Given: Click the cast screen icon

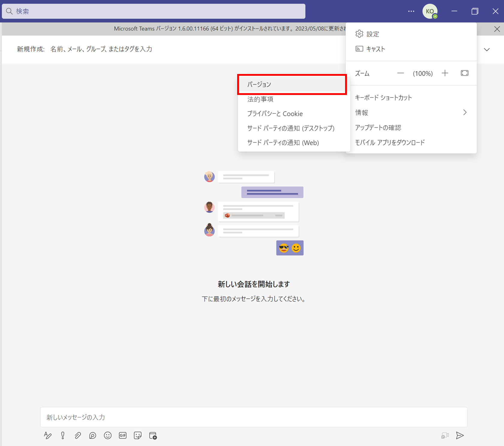Looking at the screenshot, I should pos(359,49).
